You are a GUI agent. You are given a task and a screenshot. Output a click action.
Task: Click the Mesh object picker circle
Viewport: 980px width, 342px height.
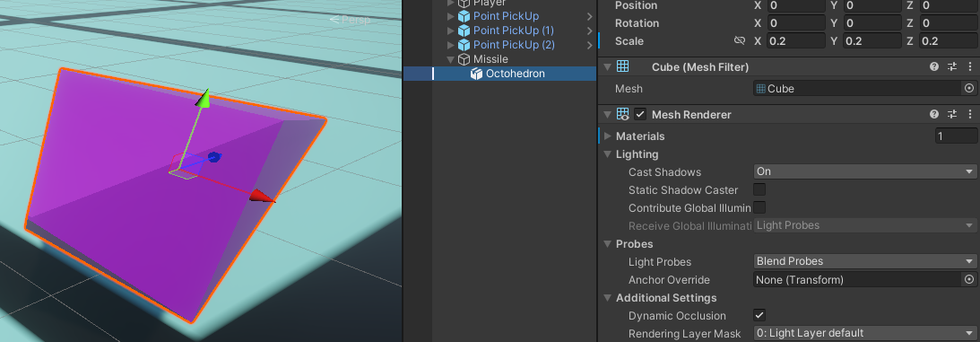point(969,88)
